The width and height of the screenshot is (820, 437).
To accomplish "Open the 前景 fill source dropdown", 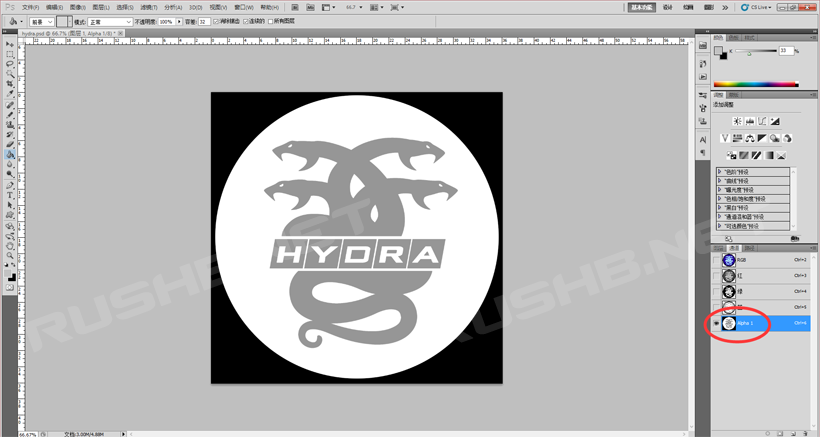I will point(41,21).
